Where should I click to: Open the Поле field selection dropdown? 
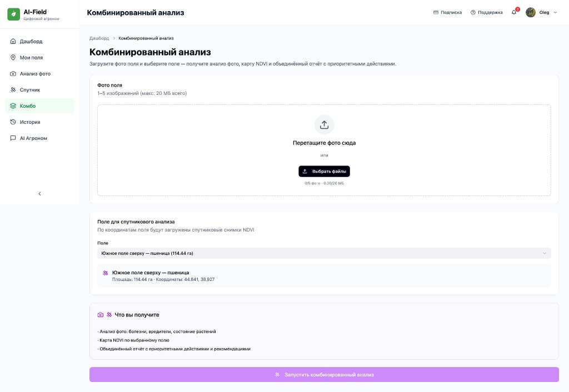pos(324,253)
